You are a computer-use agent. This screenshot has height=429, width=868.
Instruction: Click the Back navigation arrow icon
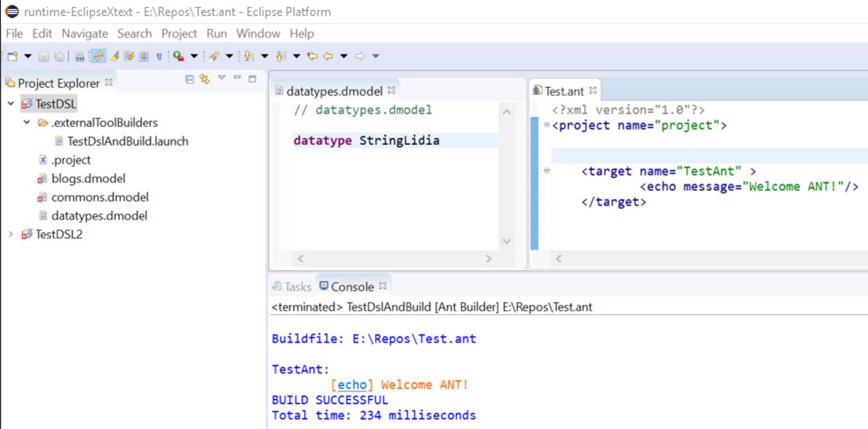pos(328,56)
